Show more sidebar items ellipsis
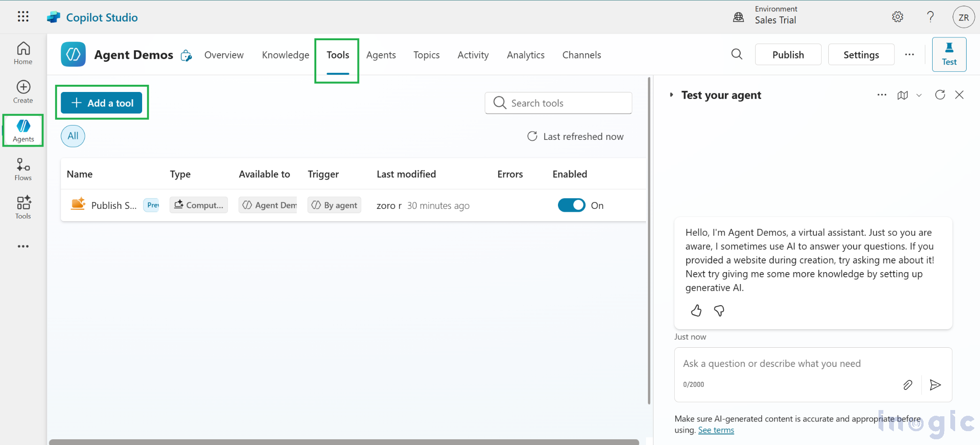Screen dimensions: 980x445 coord(23,246)
